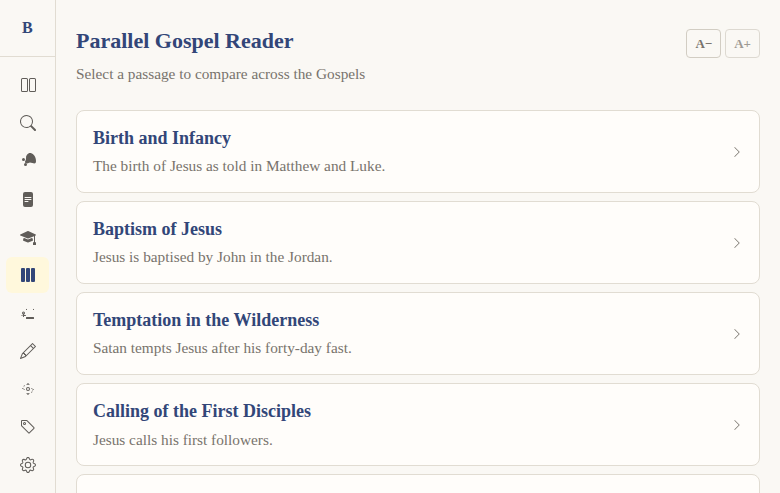Image resolution: width=780 pixels, height=493 pixels.
Task: Expand Baptism of Jesus chevron arrow
Action: [737, 243]
